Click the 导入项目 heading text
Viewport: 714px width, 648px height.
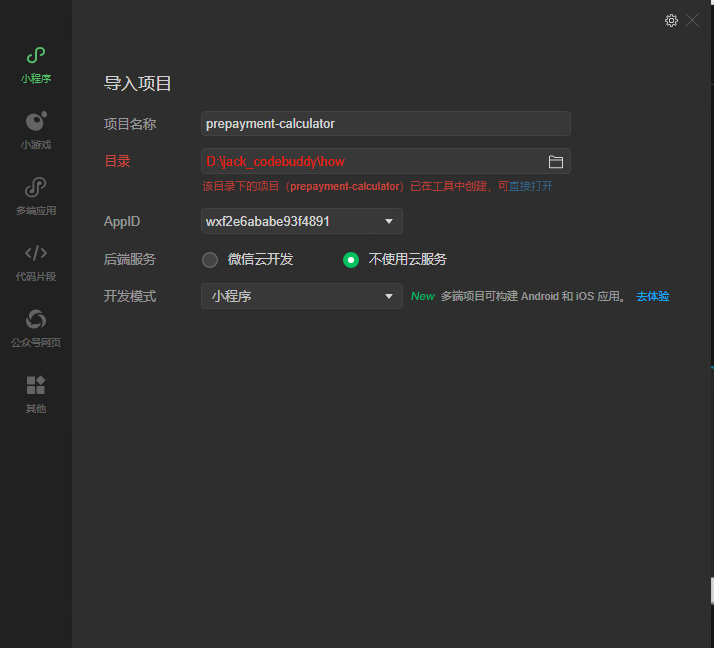[138, 83]
